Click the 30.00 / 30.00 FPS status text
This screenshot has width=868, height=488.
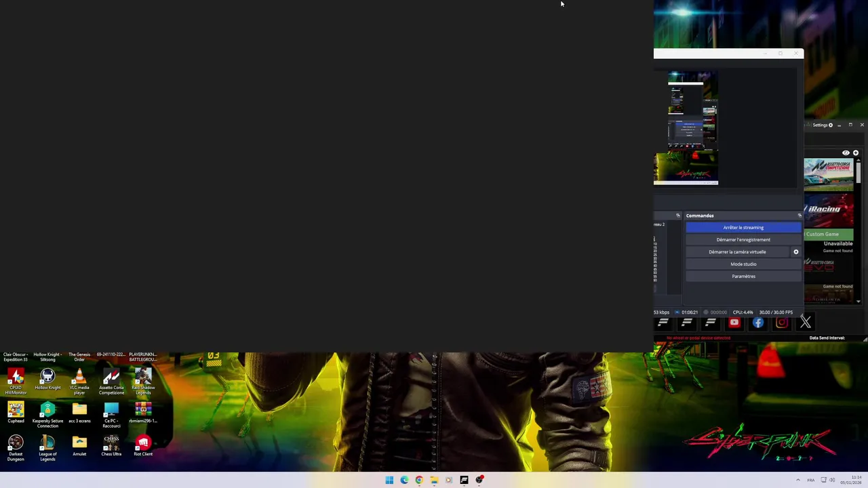776,312
